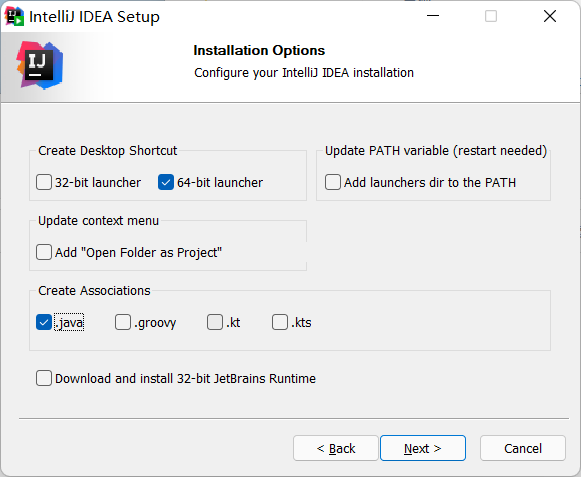
Task: Click the IntelliJ IDEA Setup window title
Action: click(94, 17)
